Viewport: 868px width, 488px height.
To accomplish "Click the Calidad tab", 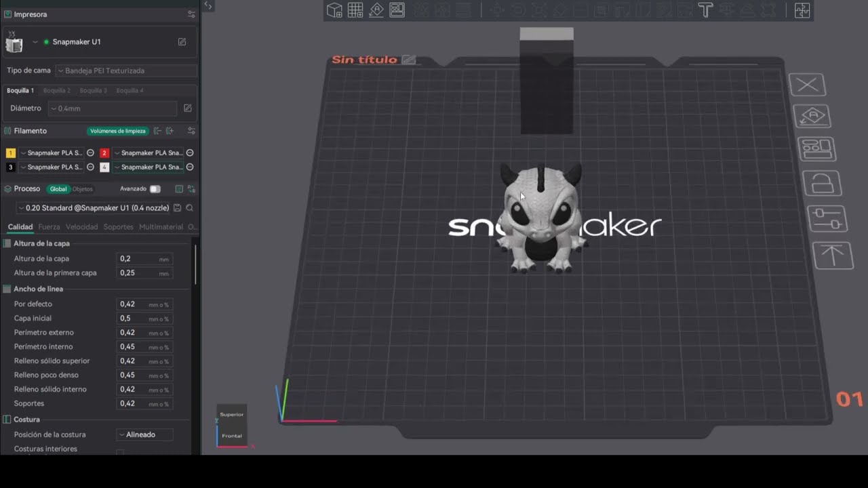I will tap(20, 227).
